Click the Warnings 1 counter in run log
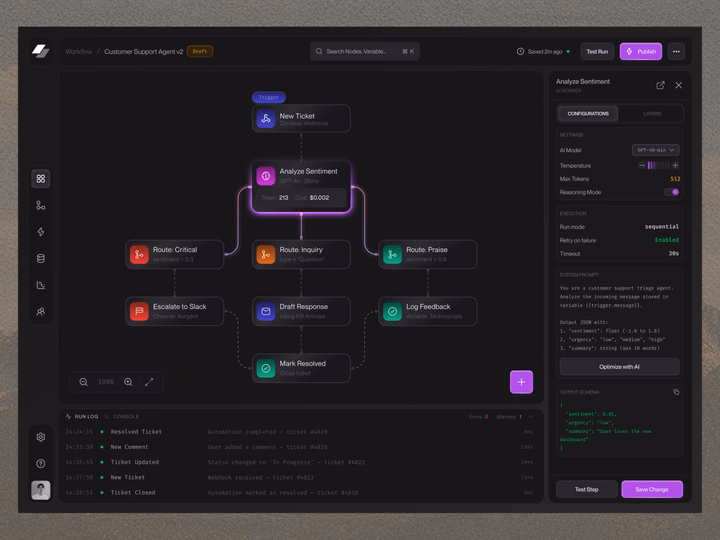The width and height of the screenshot is (720, 540). coord(509,416)
